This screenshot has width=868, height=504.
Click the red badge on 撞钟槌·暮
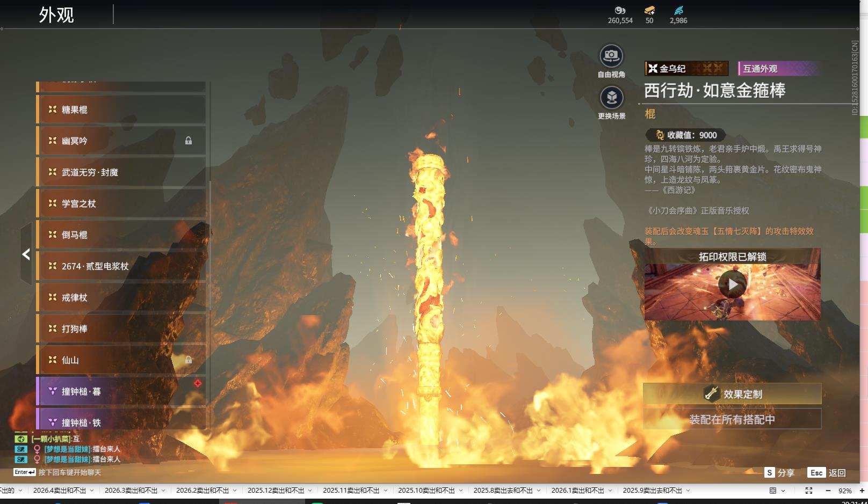tap(198, 383)
